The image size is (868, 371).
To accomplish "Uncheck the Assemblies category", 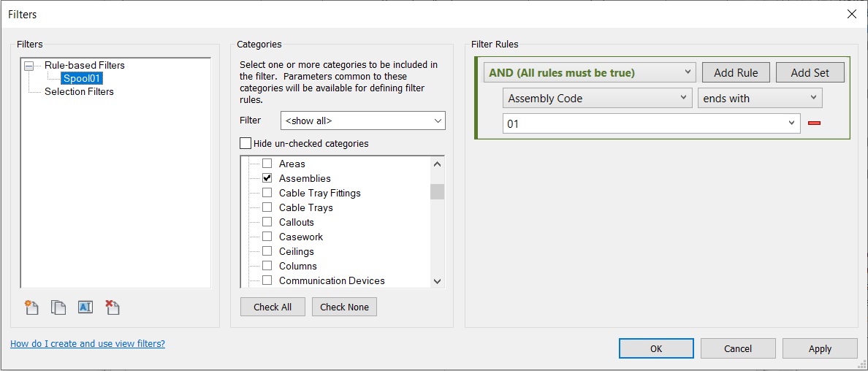I will [267, 178].
